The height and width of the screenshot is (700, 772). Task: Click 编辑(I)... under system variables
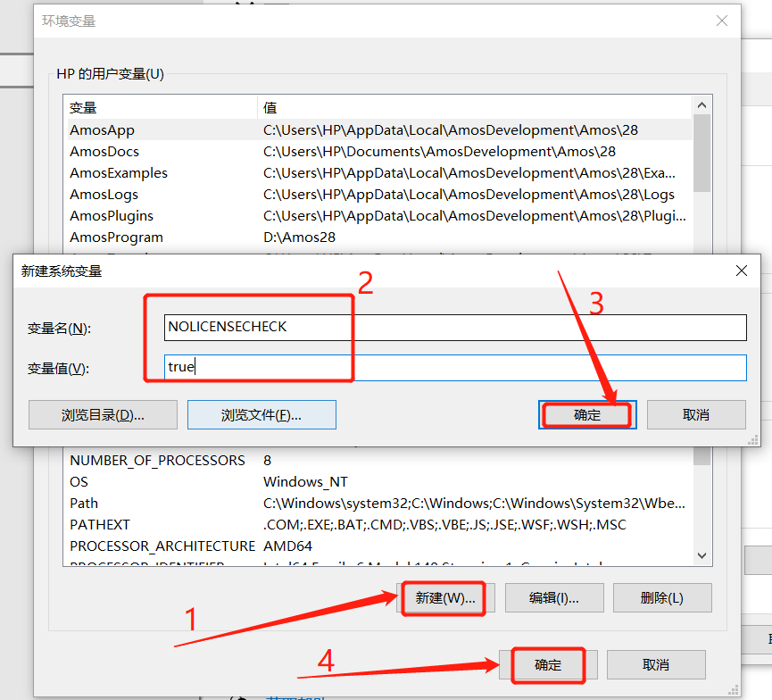click(x=554, y=598)
